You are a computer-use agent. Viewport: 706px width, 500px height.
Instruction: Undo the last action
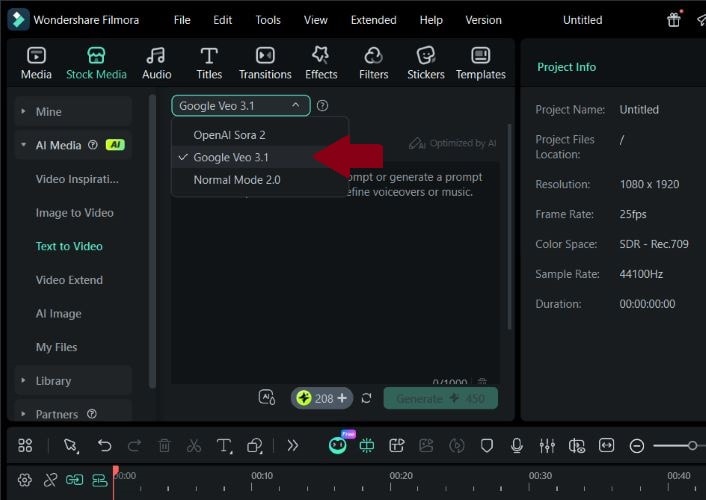pos(104,445)
